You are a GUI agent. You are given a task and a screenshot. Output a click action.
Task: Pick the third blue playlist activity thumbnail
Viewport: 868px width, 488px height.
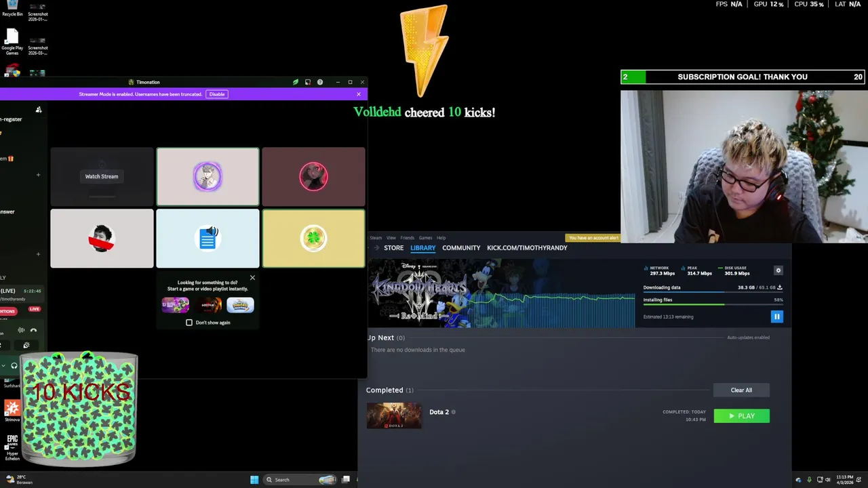[x=240, y=305]
